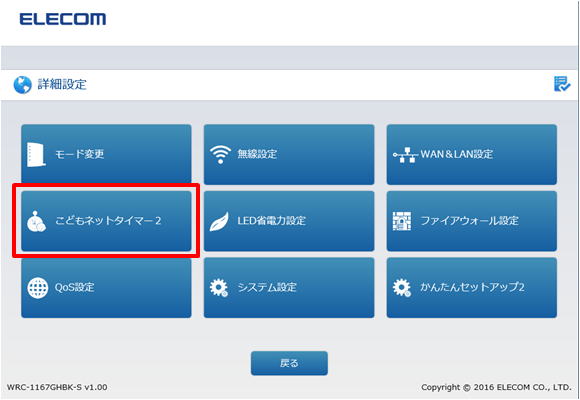Click the 戻る back button
The width and height of the screenshot is (580, 400).
289,363
